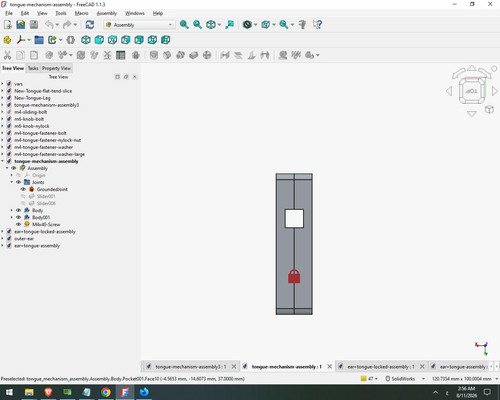Close the Tree View panel
The height and width of the screenshot is (400, 500).
coord(135,77)
